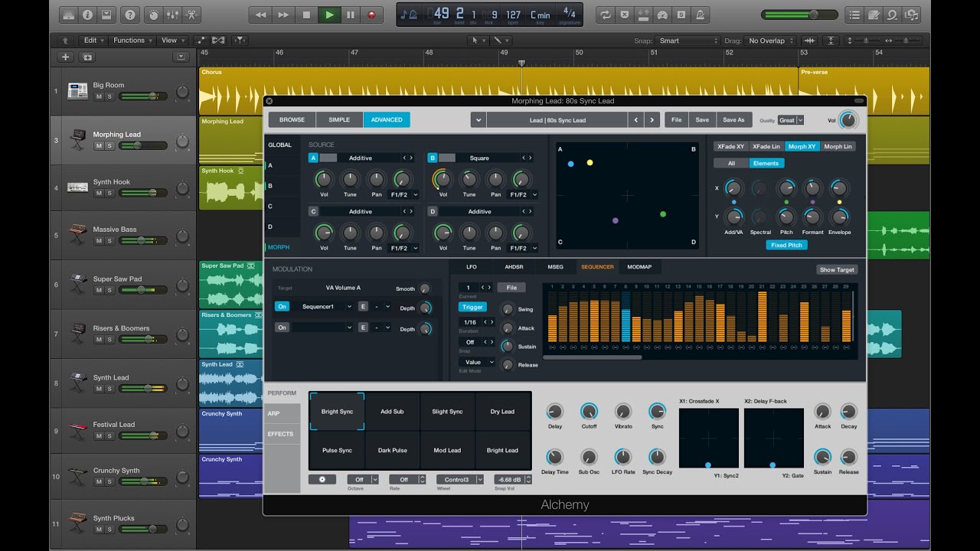This screenshot has width=980, height=551.
Task: Solo the Synth Lead track
Action: pos(109,389)
